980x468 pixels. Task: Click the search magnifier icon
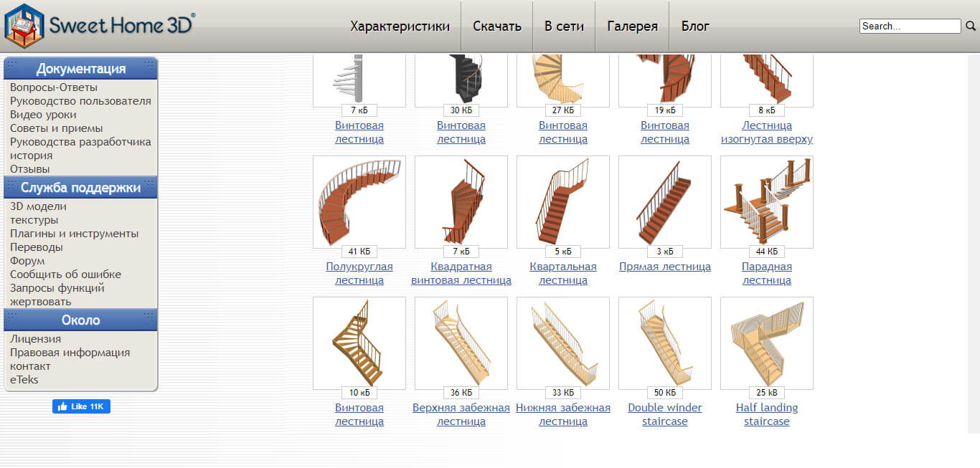click(x=971, y=26)
